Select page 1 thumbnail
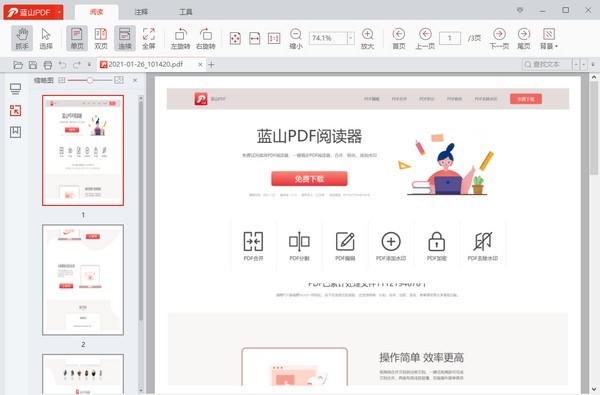600x395 pixels. [83, 150]
